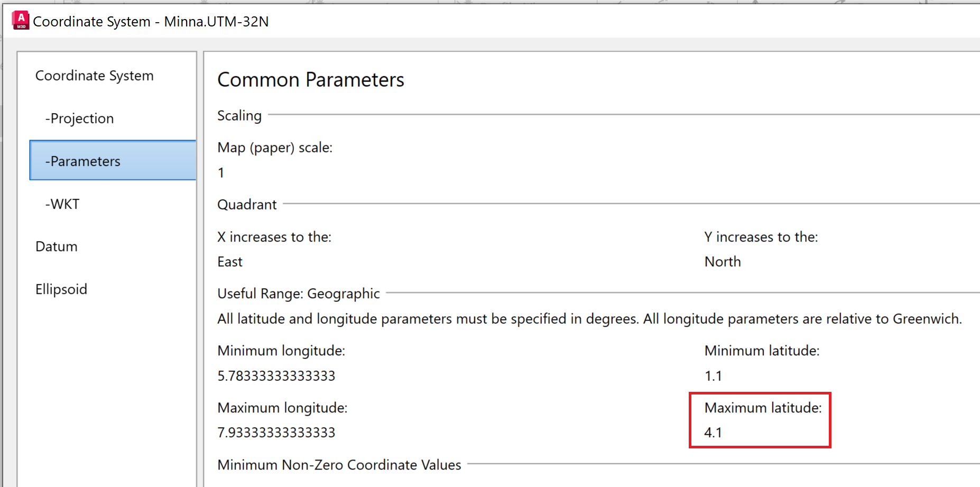
Task: Open the Datum section
Action: 57,246
